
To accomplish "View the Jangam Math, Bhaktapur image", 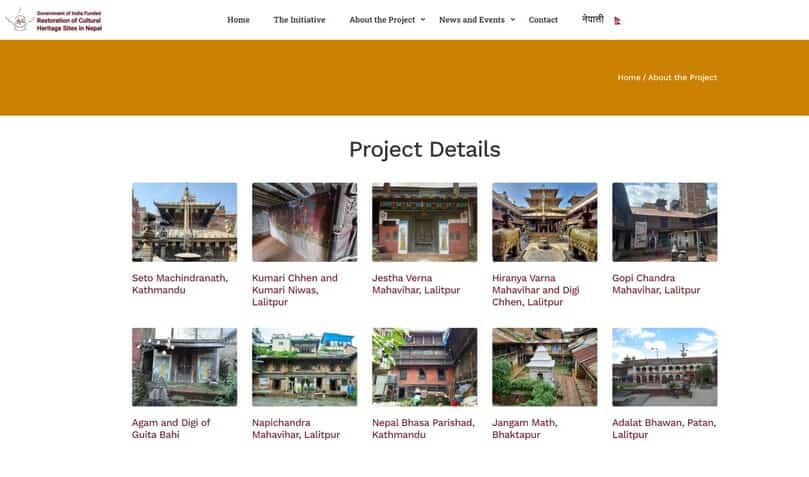I will 544,366.
